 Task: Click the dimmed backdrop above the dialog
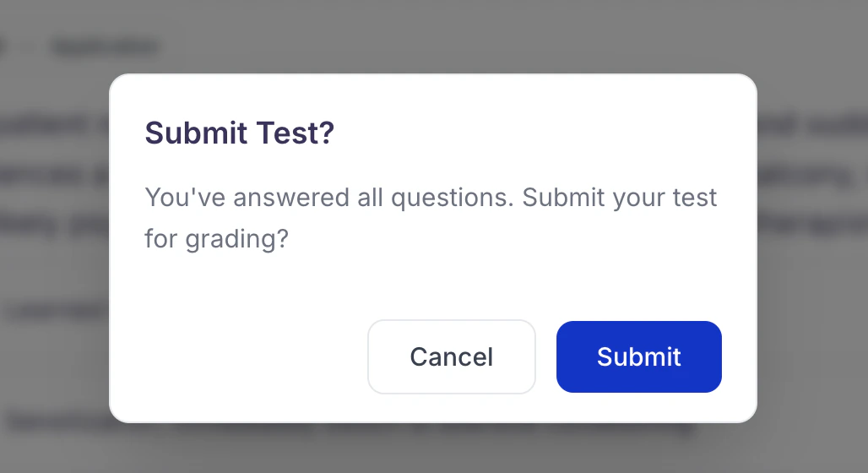click(431, 36)
